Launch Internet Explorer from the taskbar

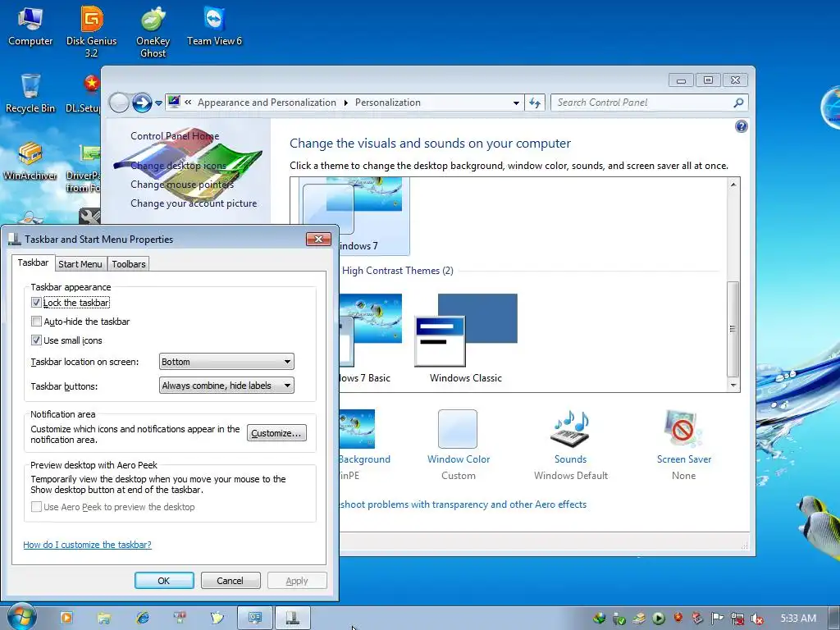(142, 618)
